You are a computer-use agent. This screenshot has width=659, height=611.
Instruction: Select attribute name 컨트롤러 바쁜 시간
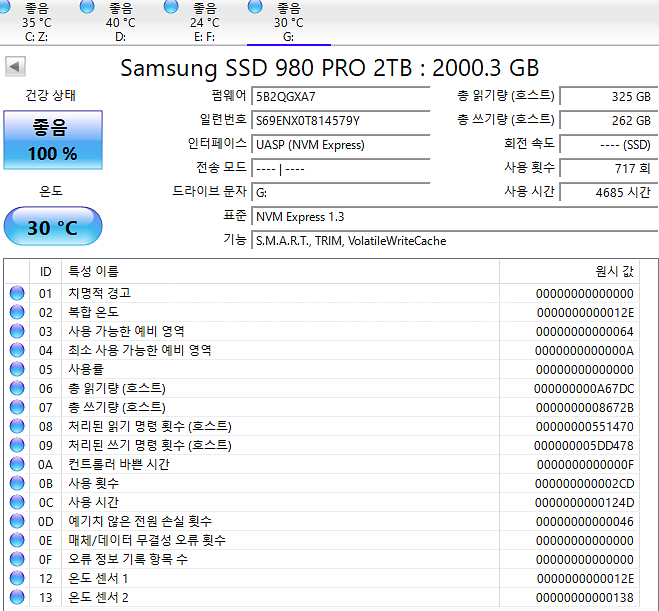pyautogui.click(x=119, y=464)
